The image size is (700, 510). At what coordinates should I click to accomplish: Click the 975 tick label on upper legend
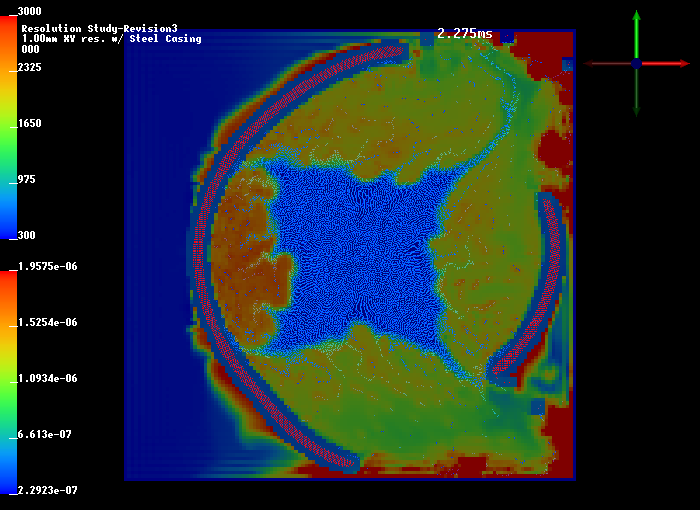tap(26, 180)
